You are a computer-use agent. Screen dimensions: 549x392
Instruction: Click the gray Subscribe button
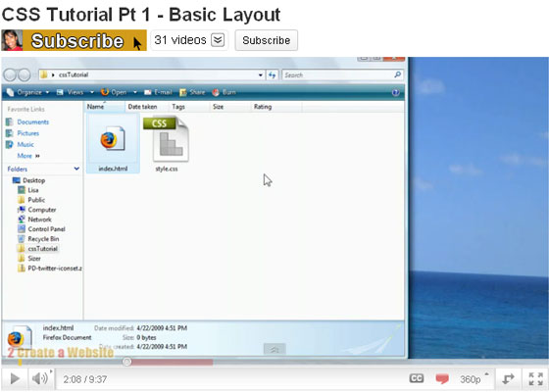point(266,40)
